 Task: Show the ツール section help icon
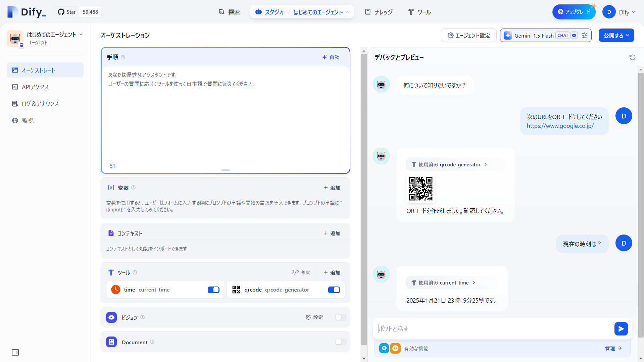point(135,272)
